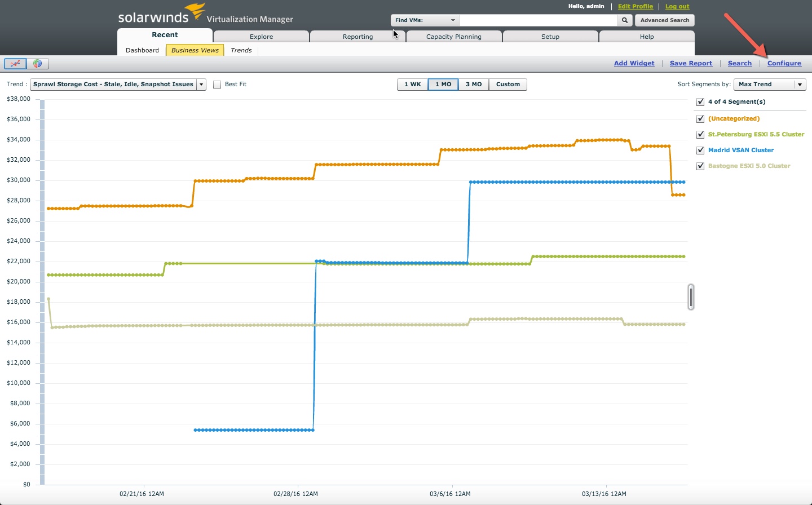
Task: Select the 3 MO time range
Action: 474,85
